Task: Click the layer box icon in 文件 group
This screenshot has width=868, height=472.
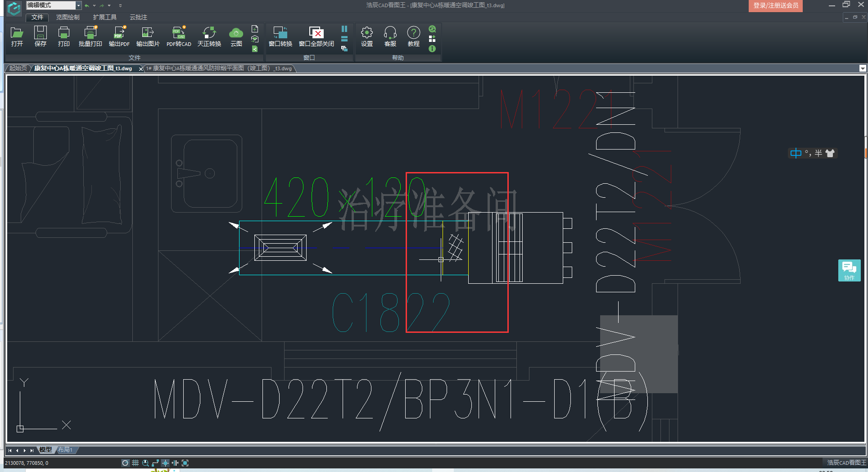Action: (x=255, y=39)
